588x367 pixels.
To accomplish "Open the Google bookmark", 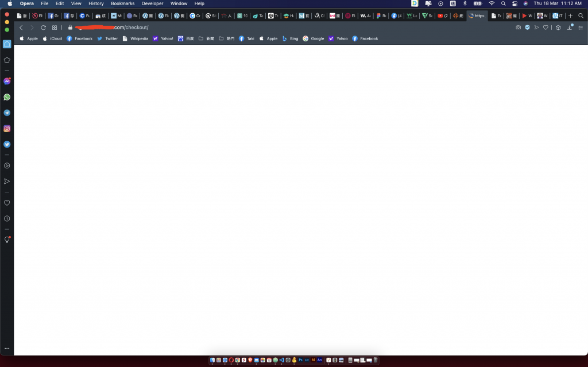I will pos(313,38).
